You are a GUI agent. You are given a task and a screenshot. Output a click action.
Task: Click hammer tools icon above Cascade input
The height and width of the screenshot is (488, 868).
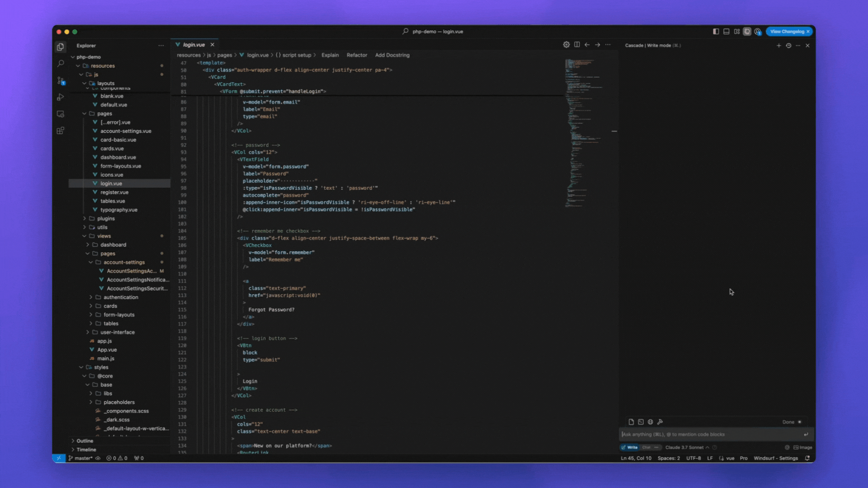(x=660, y=422)
